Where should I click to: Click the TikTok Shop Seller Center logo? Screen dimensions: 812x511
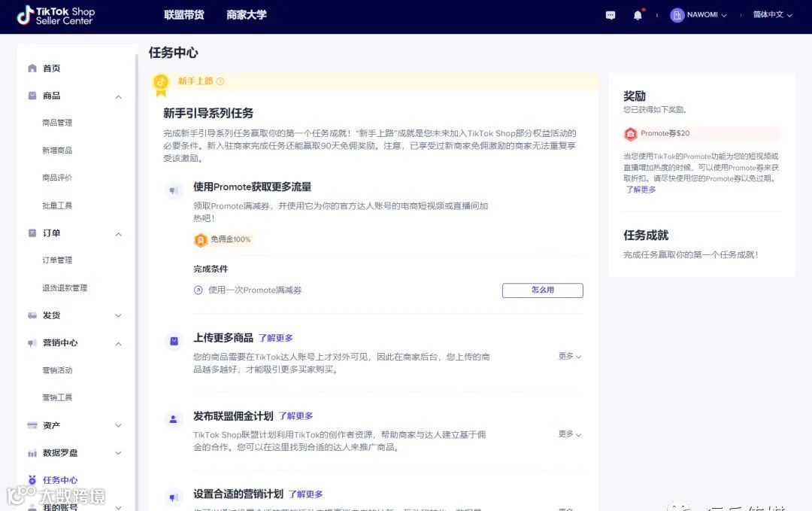coord(56,16)
